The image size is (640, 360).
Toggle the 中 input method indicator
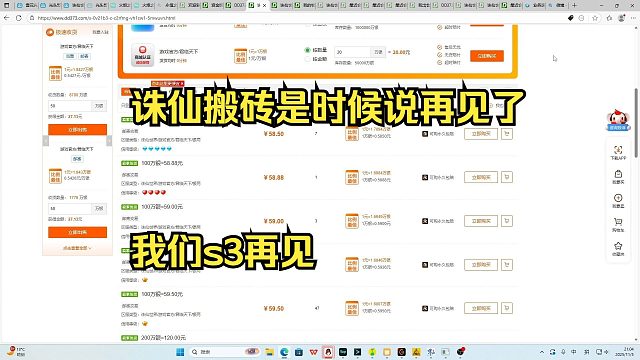coord(574,352)
